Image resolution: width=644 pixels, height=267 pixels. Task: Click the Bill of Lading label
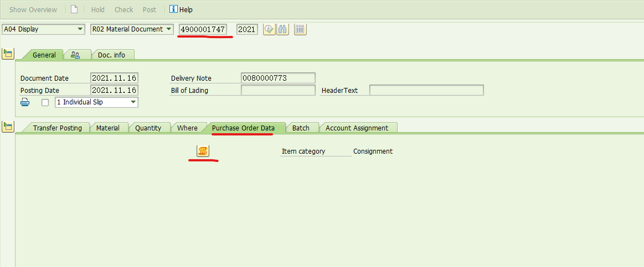coord(189,91)
